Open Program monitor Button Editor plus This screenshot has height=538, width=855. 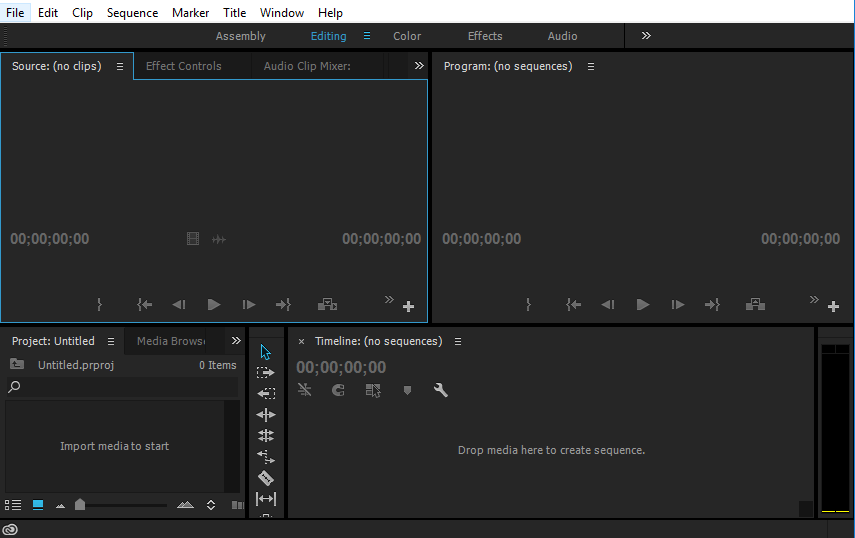click(833, 307)
